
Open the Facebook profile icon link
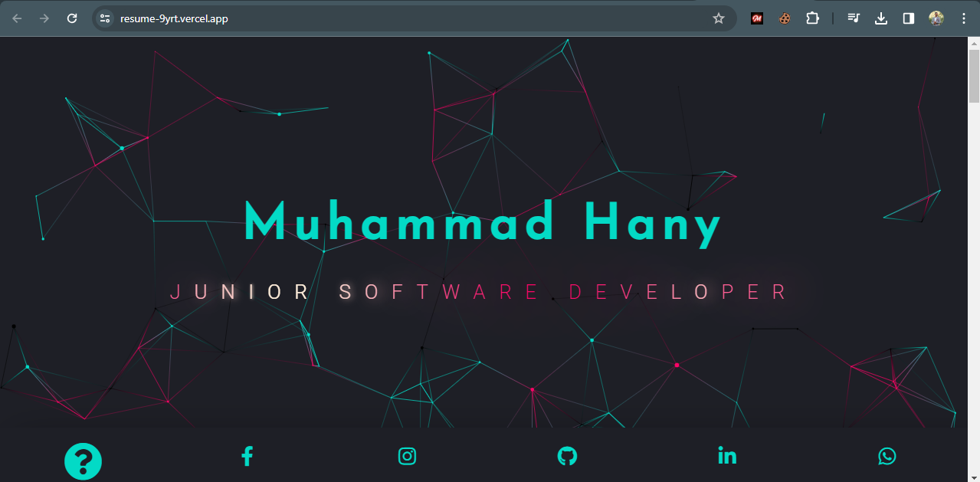[x=247, y=457]
